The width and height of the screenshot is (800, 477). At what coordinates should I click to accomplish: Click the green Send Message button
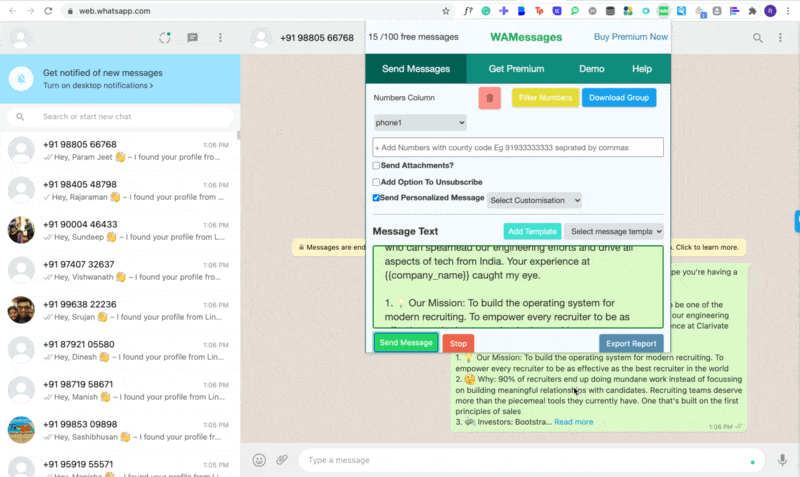pos(406,343)
